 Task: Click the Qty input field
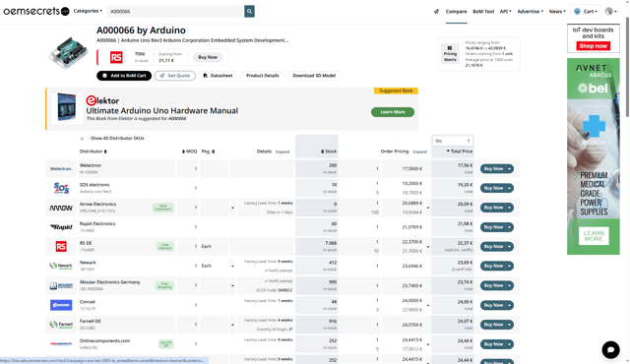453,141
